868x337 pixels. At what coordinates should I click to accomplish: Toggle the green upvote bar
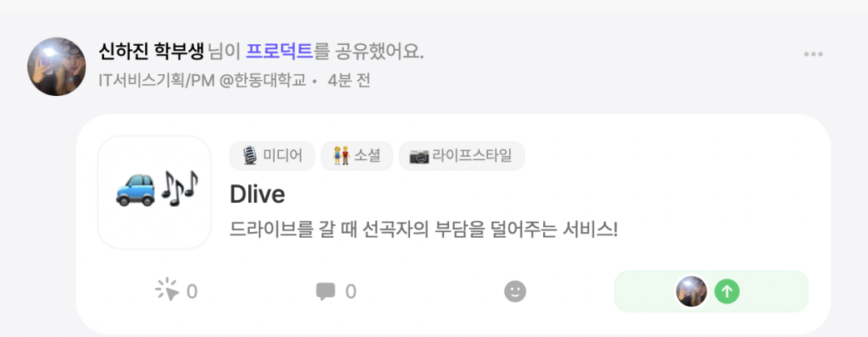pos(711,292)
